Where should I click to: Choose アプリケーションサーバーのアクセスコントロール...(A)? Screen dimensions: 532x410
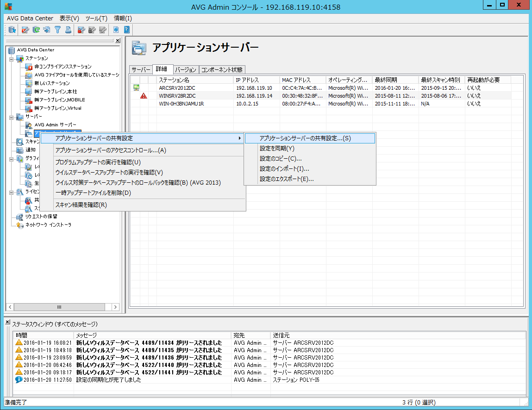click(x=142, y=150)
